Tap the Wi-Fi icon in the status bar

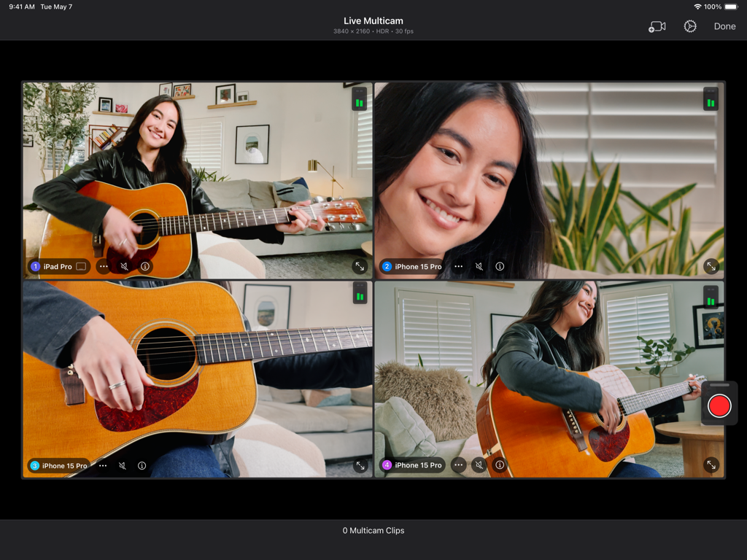[698, 6]
